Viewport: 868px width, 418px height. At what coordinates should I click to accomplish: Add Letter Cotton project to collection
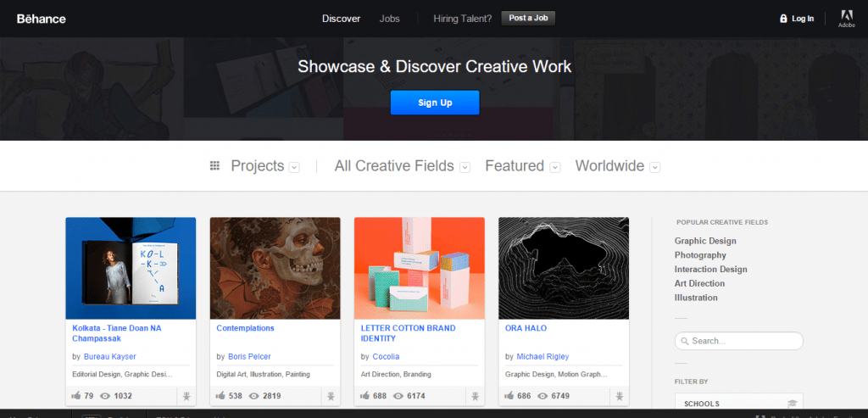476,396
